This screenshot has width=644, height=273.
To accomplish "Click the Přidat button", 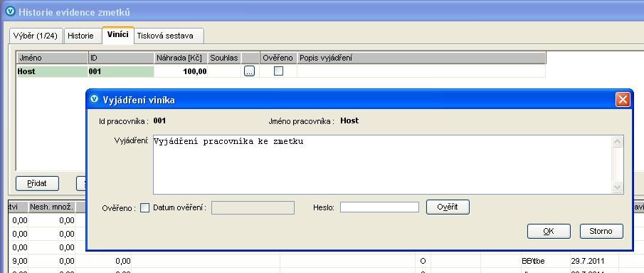I will click(x=38, y=183).
